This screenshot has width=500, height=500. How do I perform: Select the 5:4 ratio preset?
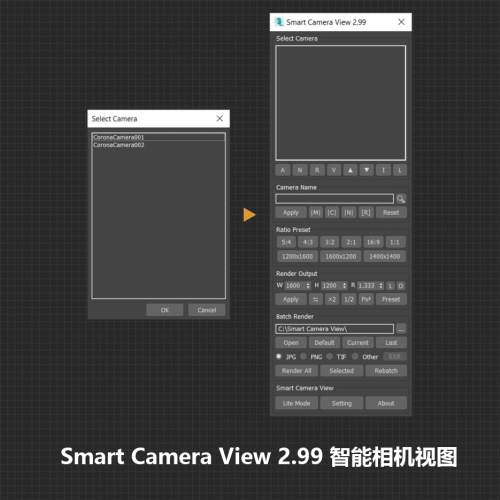tap(286, 242)
